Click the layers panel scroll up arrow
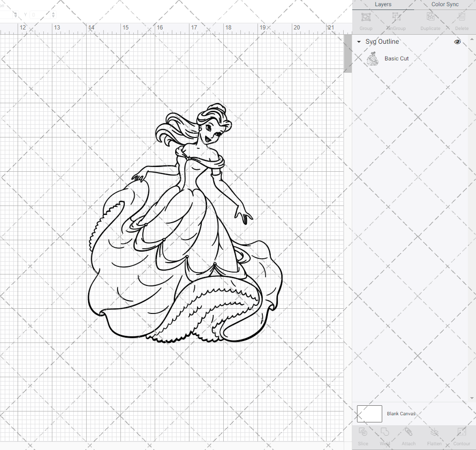This screenshot has width=476, height=450. click(471, 39)
